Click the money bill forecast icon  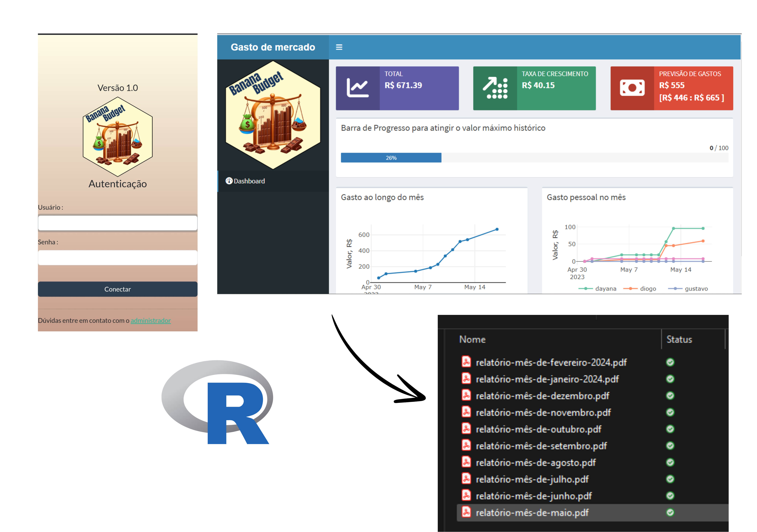point(632,88)
